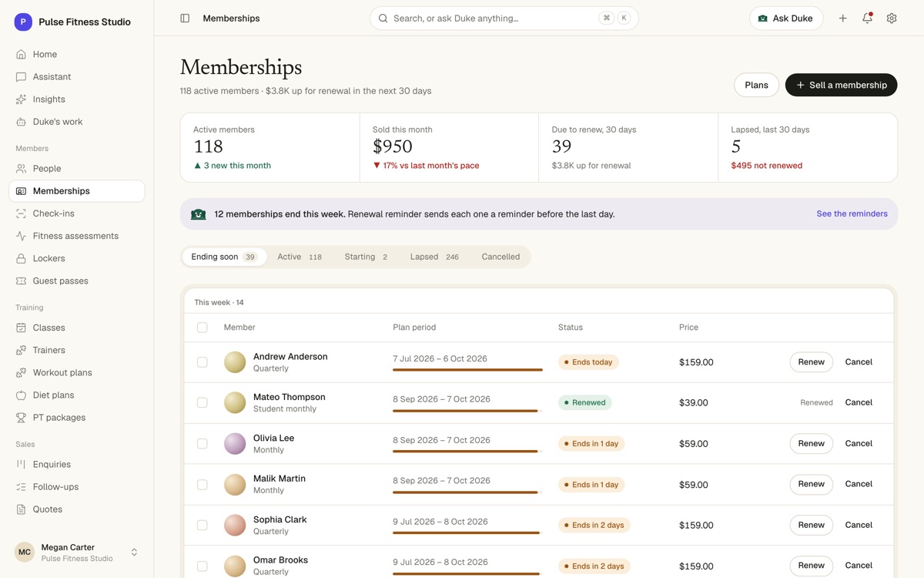Click the Ask Duke button

click(x=786, y=18)
